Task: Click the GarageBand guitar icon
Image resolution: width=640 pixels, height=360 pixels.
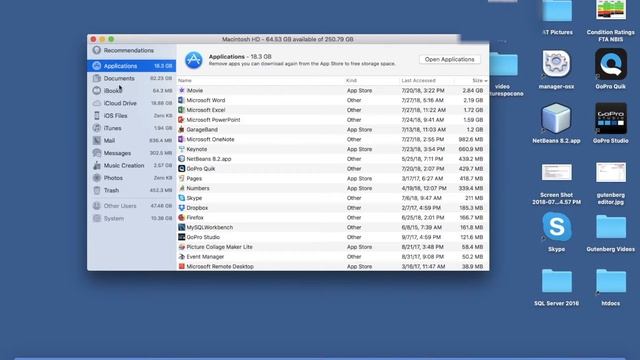Action: 182,129
